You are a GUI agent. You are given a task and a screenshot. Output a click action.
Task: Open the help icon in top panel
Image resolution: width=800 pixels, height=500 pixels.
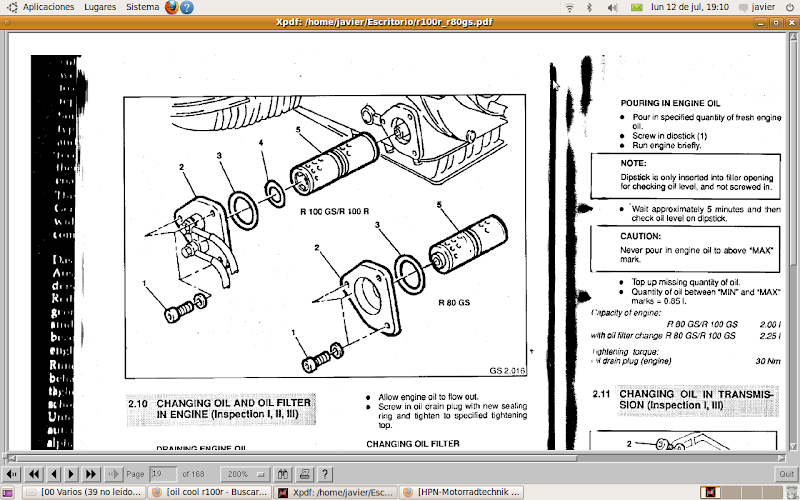(187, 7)
